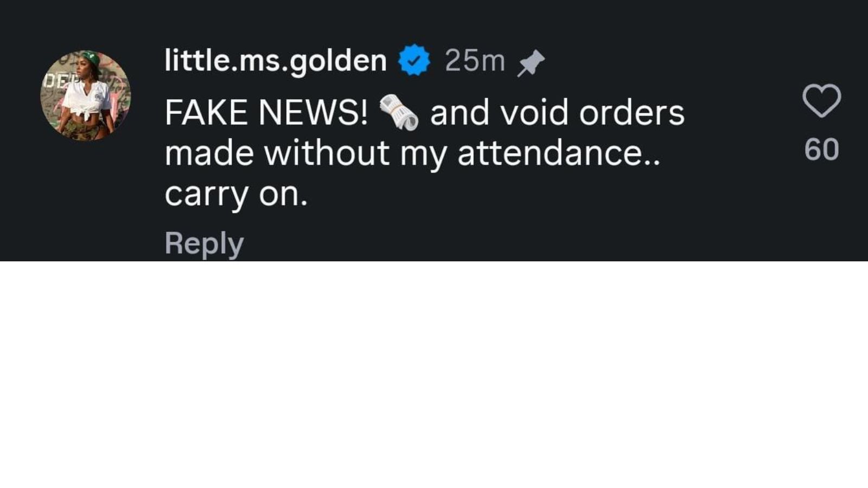Click the rolled newspaper emoji
The image size is (868, 488).
(x=399, y=112)
